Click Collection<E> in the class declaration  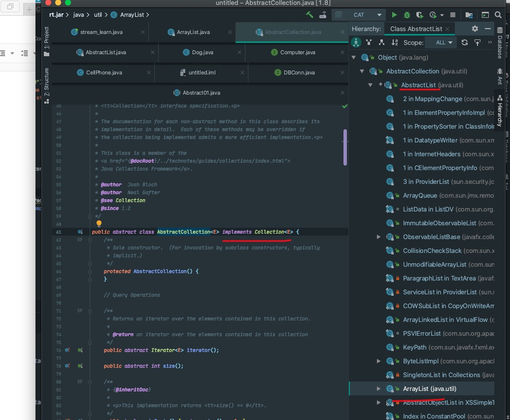274,232
